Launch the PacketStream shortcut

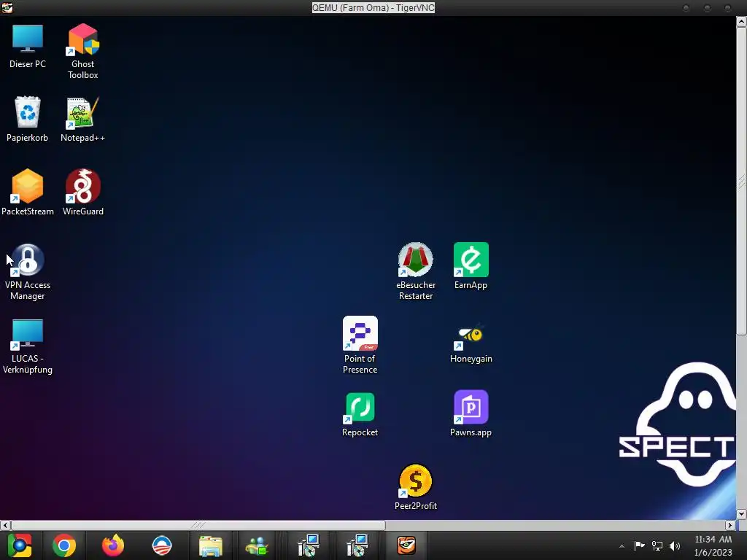(x=27, y=192)
